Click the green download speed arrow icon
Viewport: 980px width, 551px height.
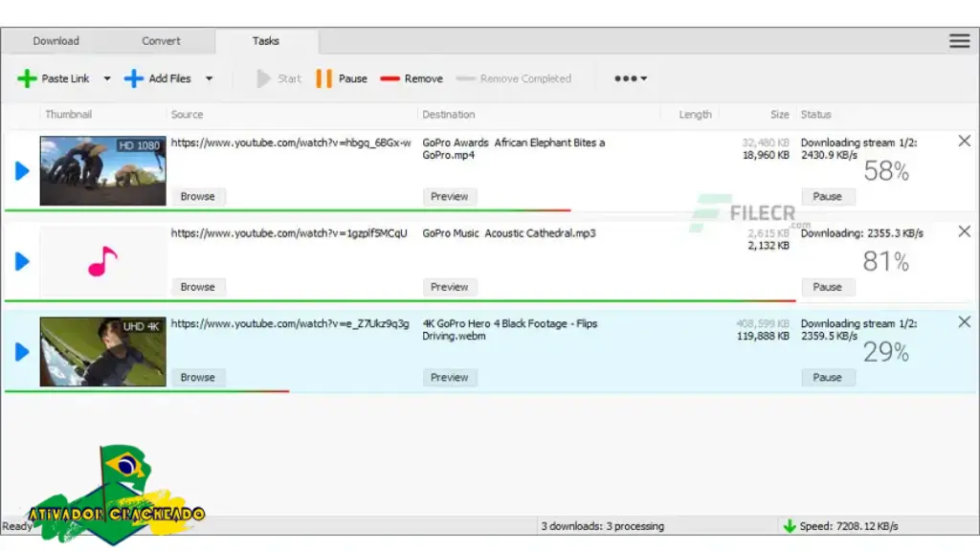pos(790,527)
